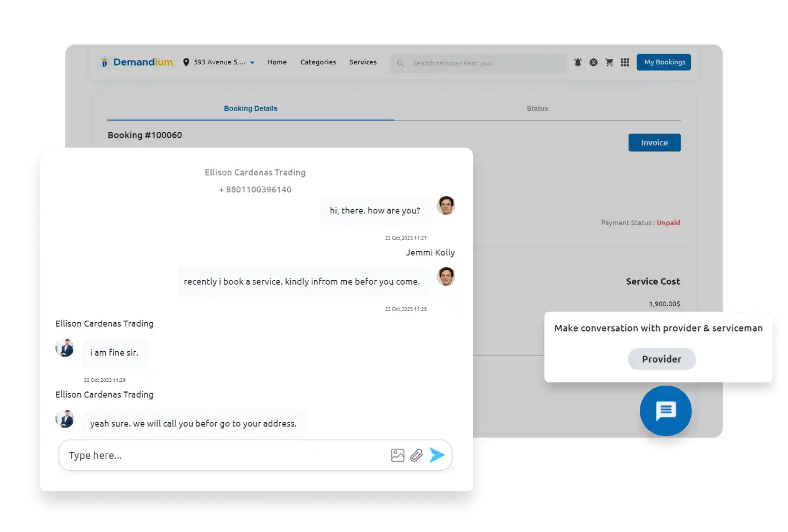Click the offers badge icon

click(x=593, y=62)
